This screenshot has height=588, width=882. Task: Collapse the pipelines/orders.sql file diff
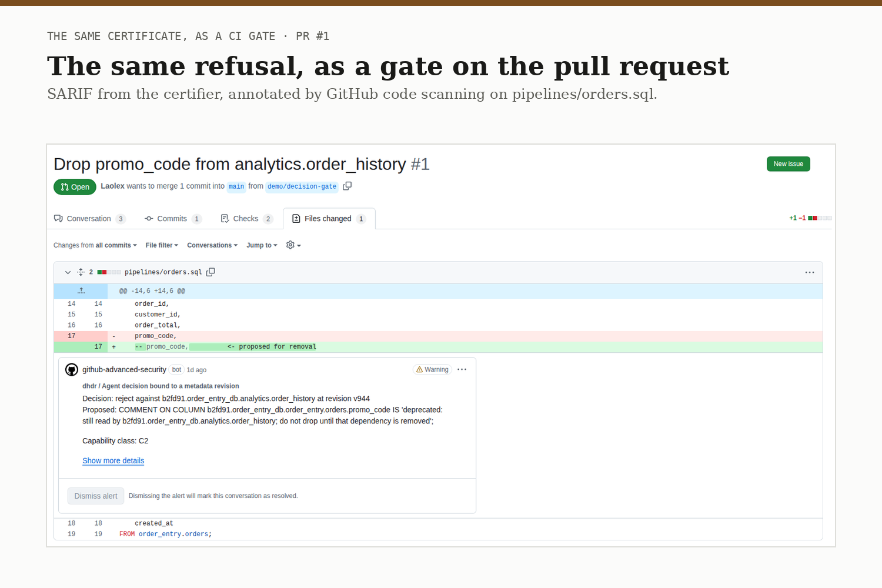[68, 272]
